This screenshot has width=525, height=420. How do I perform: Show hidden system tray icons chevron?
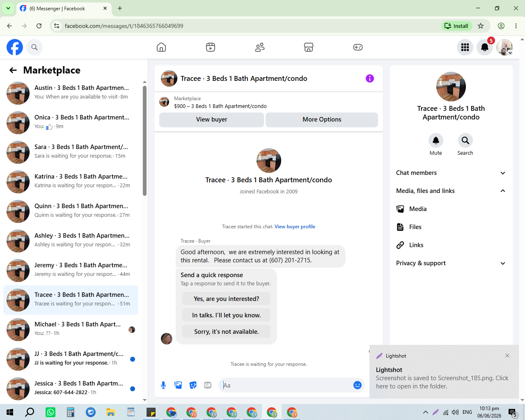tap(425, 412)
